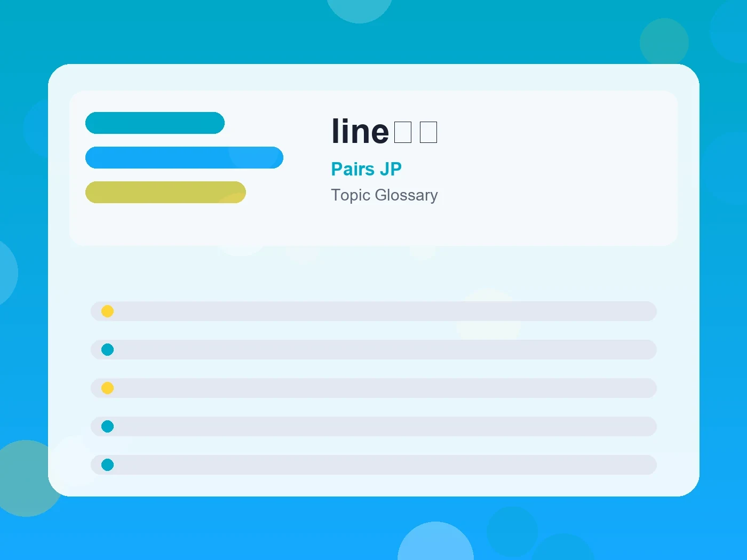
Task: Select the teal dot in fourth row
Action: point(107,426)
